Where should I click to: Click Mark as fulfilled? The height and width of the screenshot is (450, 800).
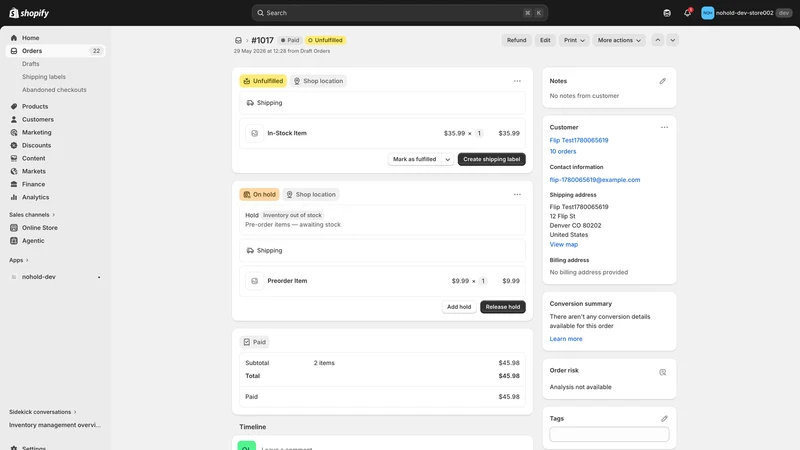414,160
